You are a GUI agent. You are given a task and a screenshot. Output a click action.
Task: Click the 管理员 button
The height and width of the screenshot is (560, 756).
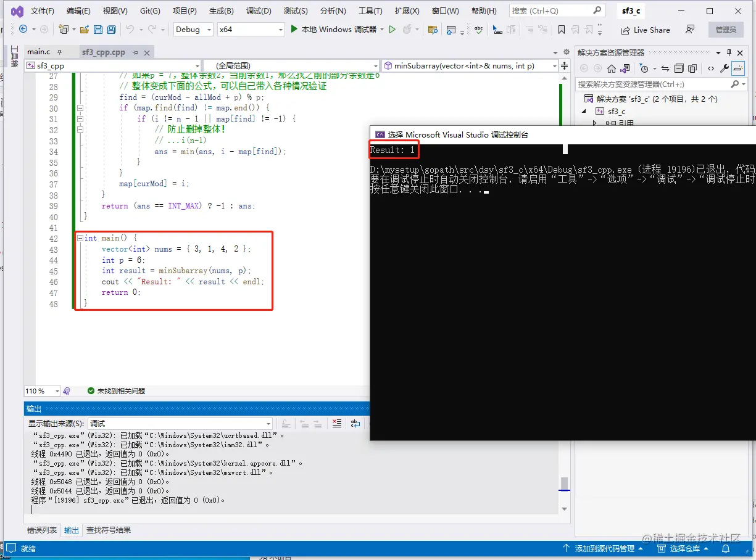(726, 30)
